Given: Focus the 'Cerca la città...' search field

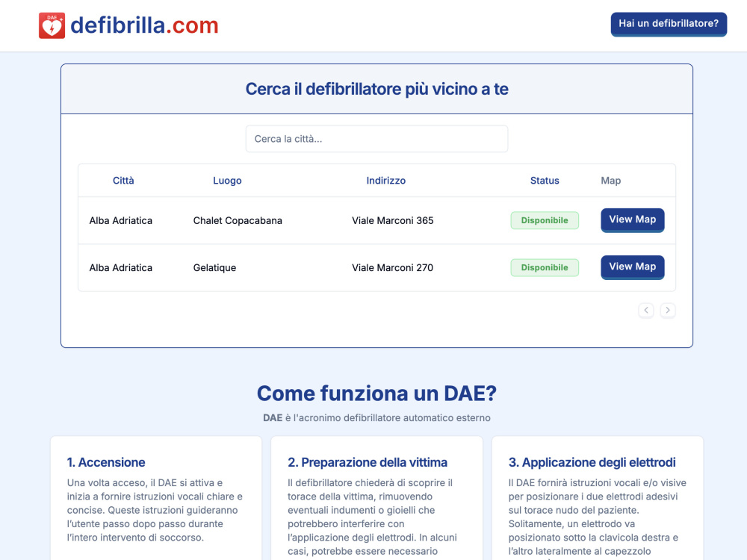Looking at the screenshot, I should [376, 139].
